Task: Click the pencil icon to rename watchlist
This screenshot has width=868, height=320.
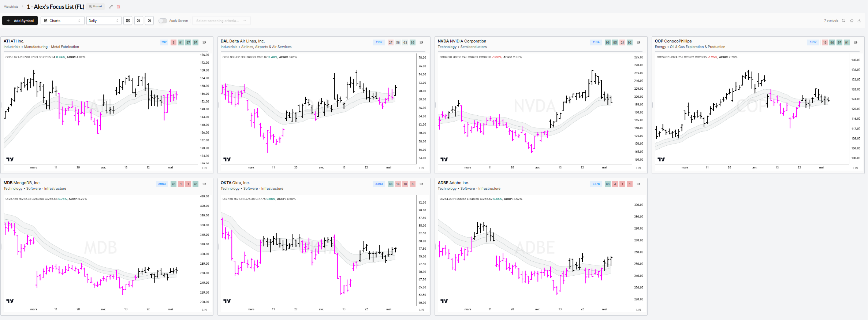Action: [111, 7]
